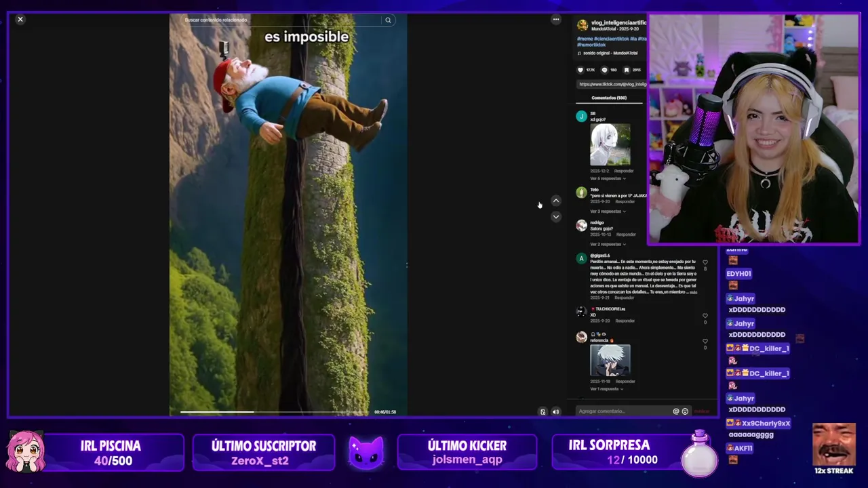Image resolution: width=868 pixels, height=488 pixels.
Task: Click the tiktok.com video URL field
Action: tap(612, 84)
